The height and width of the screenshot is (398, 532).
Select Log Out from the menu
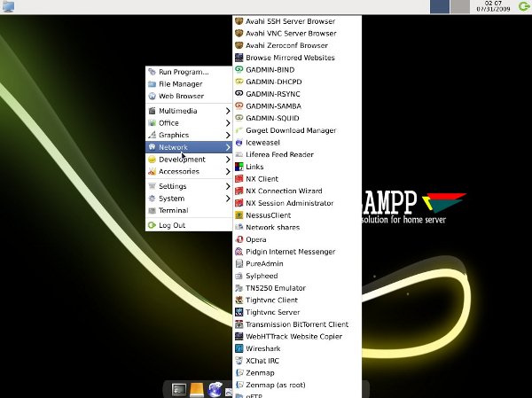click(189, 225)
